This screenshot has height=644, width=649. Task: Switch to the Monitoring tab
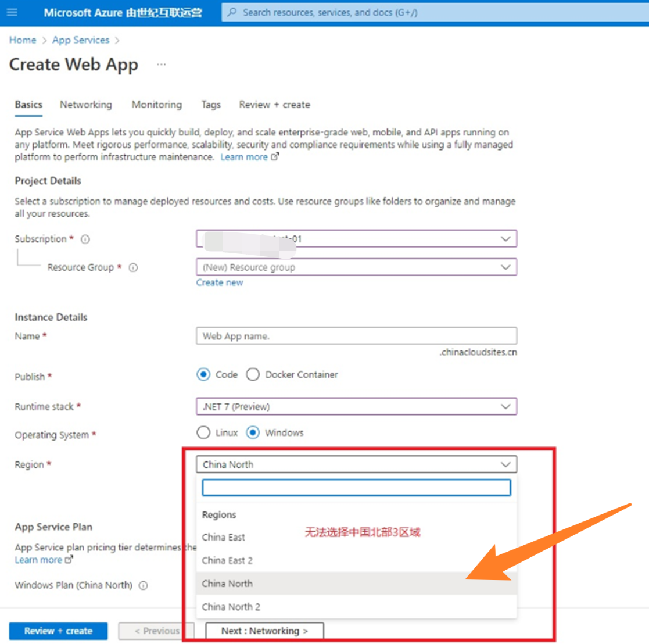156,105
